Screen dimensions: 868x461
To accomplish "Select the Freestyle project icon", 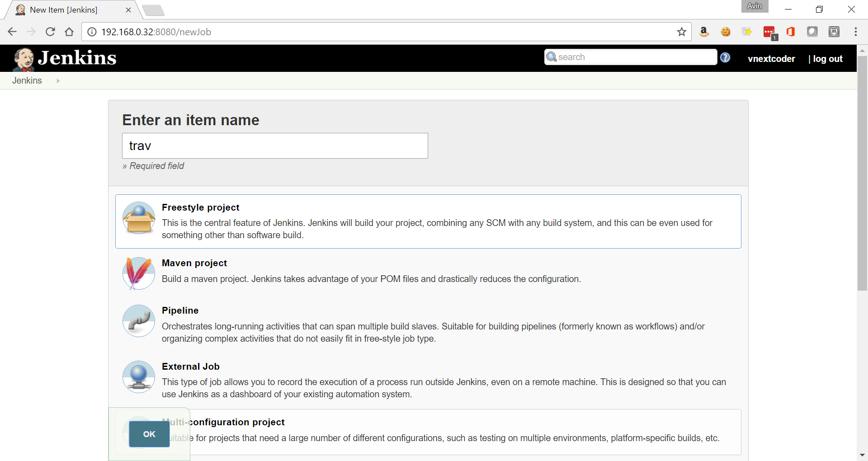I will pyautogui.click(x=139, y=218).
